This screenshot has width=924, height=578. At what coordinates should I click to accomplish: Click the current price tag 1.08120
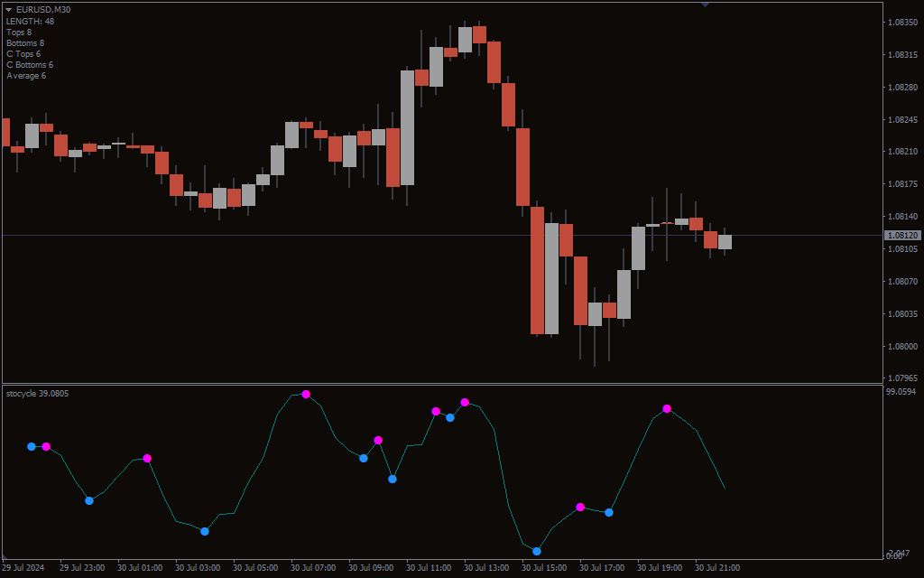[x=901, y=235]
